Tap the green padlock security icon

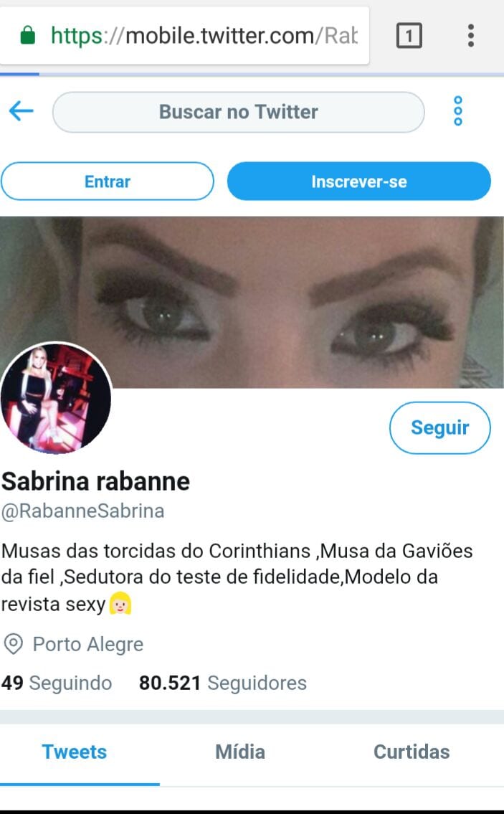(27, 35)
